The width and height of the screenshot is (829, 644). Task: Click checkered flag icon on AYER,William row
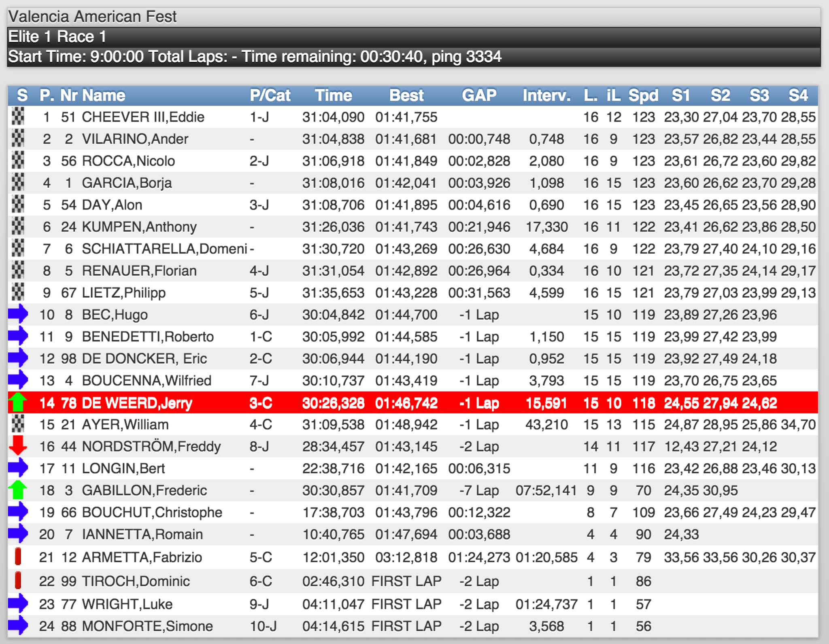18,424
